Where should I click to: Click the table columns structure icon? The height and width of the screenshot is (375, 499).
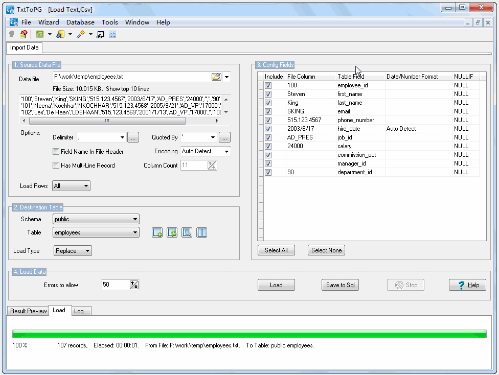click(201, 232)
